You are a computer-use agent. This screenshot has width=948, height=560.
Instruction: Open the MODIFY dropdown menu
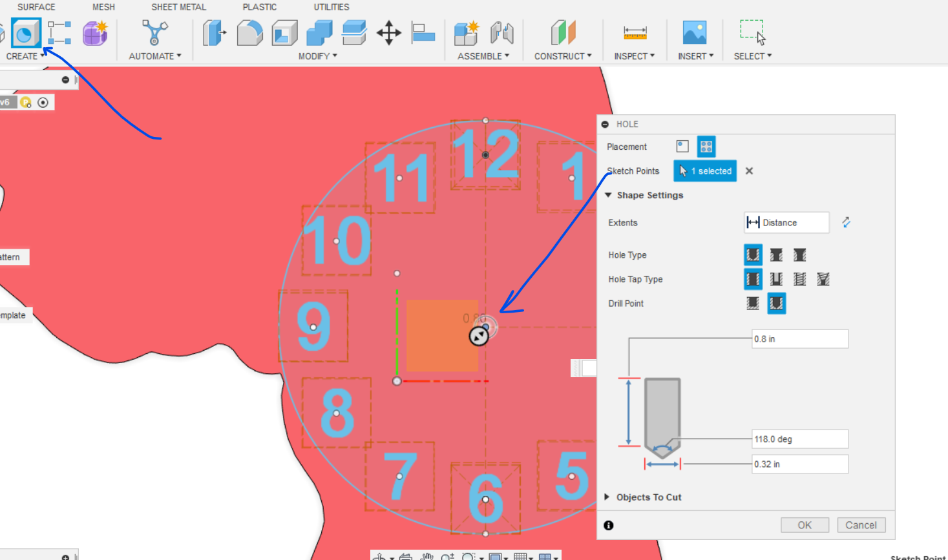point(318,56)
